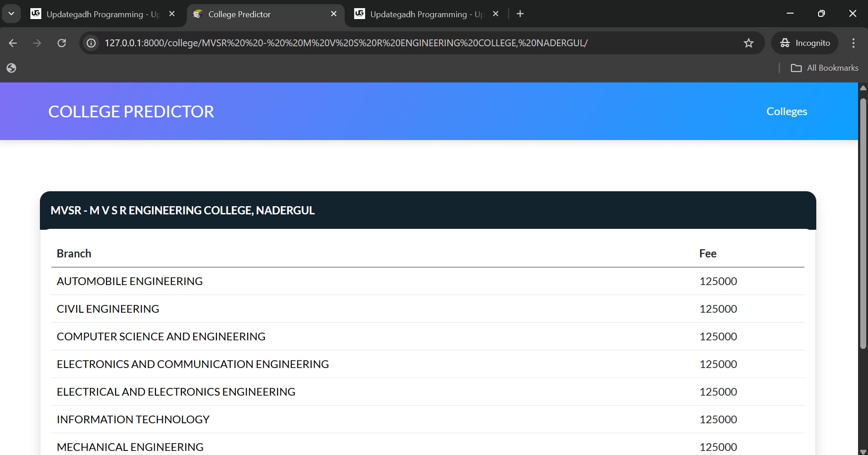The image size is (868, 455).
Task: Click the Incognito mode icon
Action: (785, 43)
